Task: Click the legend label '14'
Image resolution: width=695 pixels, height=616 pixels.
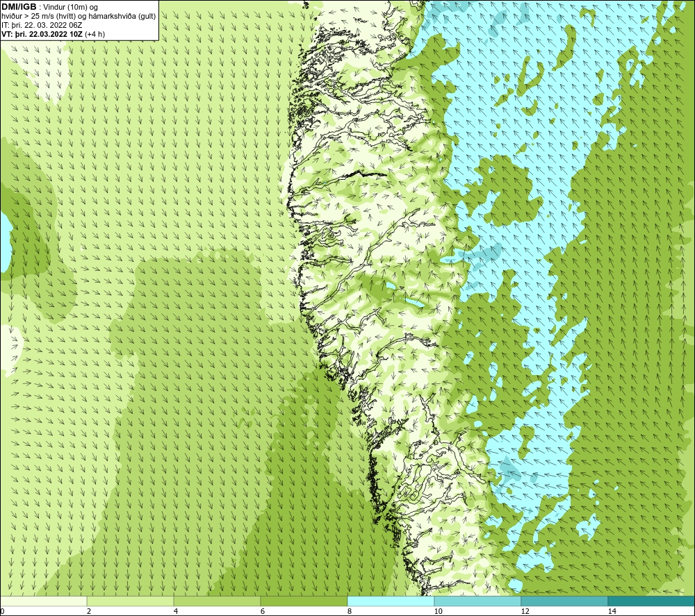Action: point(612,612)
